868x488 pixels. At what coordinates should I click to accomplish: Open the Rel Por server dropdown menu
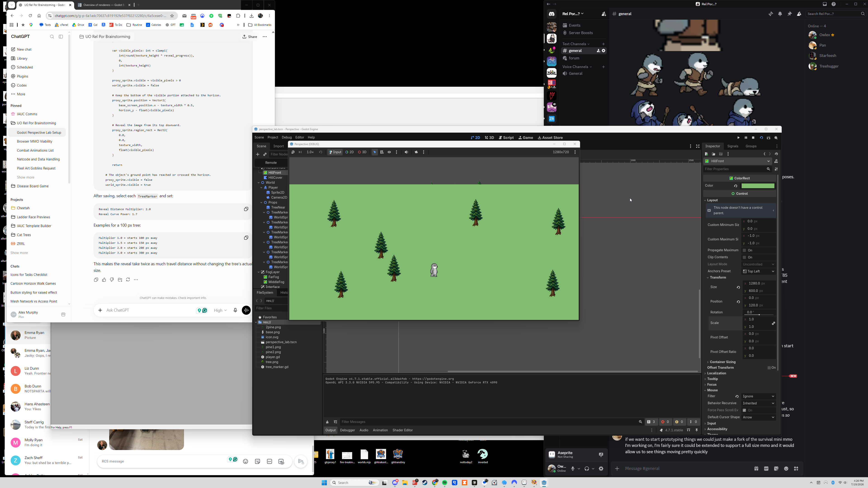click(573, 14)
